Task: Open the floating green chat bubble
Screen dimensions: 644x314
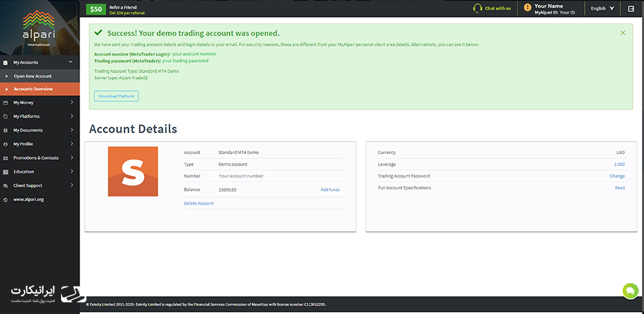Action: 631,291
